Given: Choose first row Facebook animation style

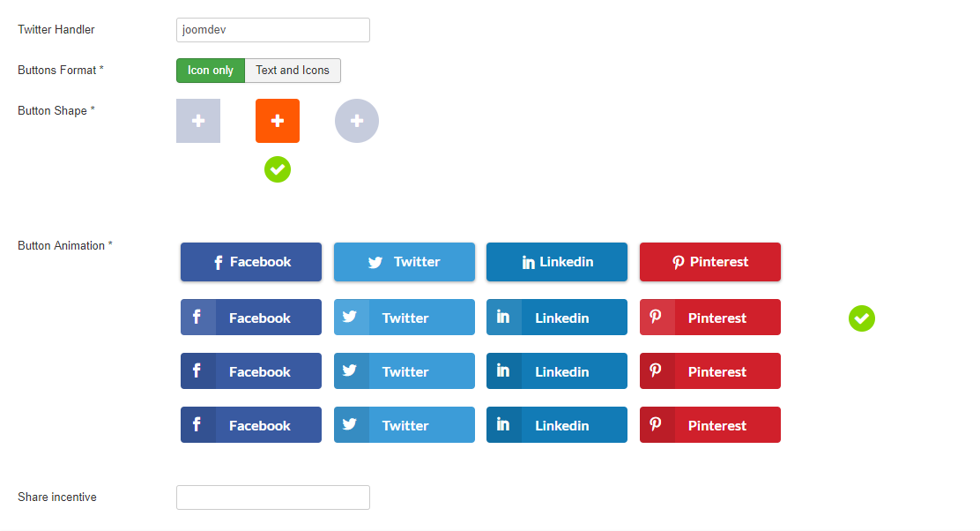Looking at the screenshot, I should pos(251,262).
